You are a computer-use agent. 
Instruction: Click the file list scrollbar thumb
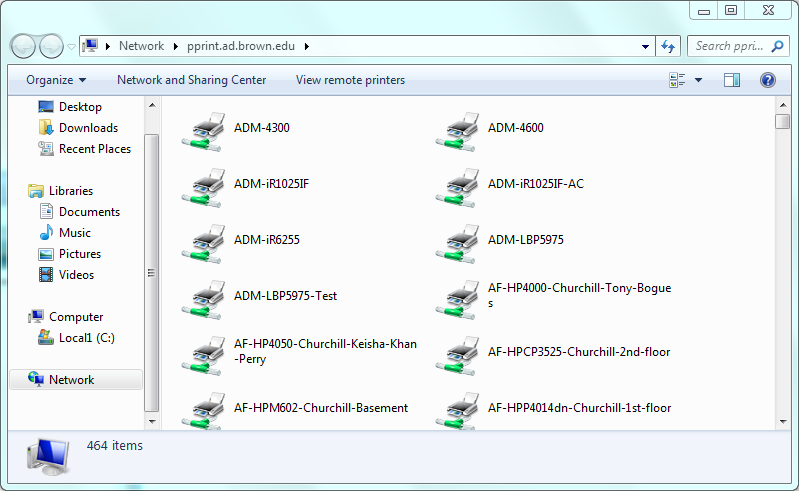pyautogui.click(x=783, y=122)
